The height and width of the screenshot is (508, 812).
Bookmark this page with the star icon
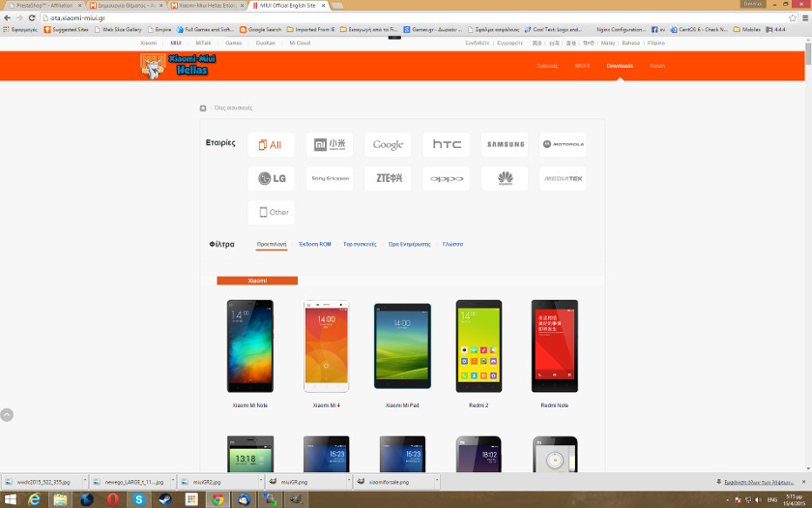[x=793, y=17]
